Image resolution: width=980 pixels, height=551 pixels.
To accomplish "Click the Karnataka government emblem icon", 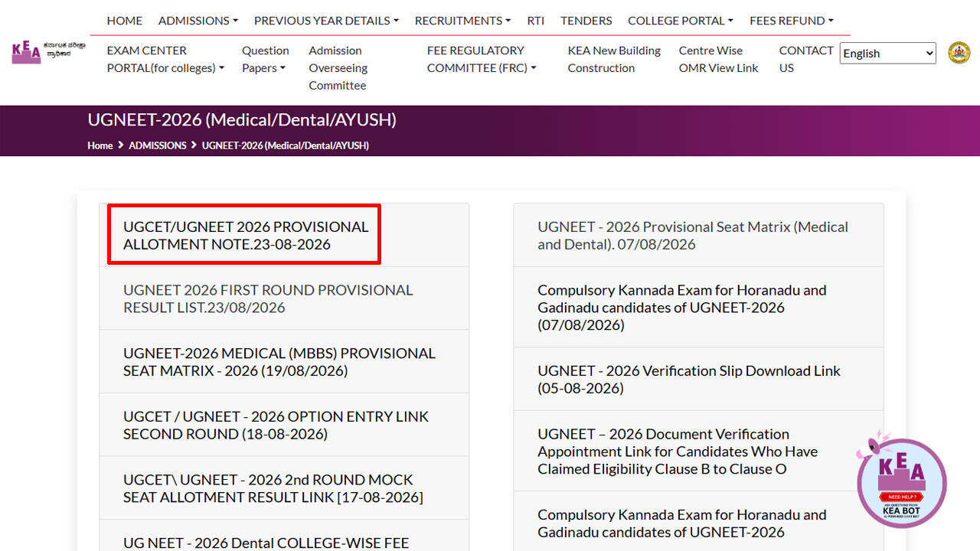I will pyautogui.click(x=959, y=53).
